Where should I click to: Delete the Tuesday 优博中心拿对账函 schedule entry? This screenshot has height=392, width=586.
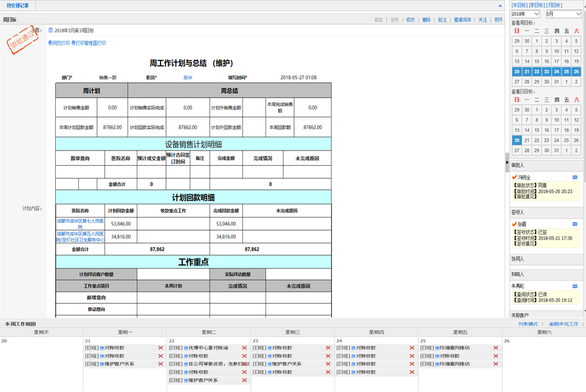244,348
